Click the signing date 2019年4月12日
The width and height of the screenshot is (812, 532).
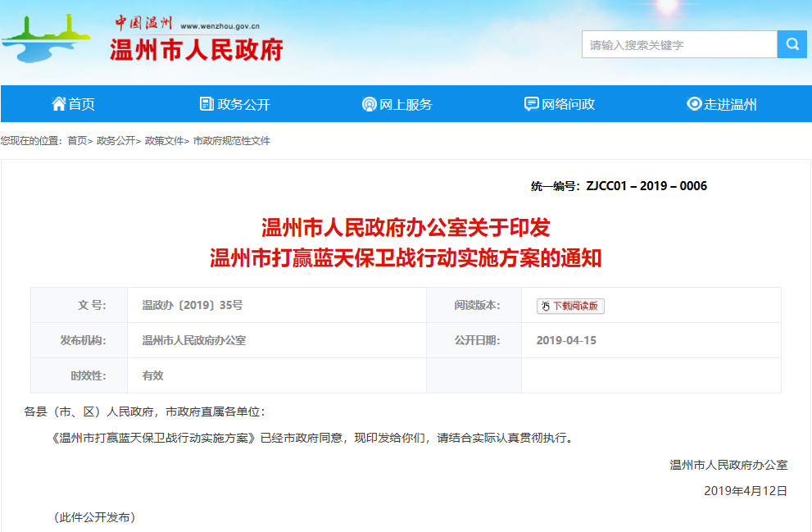click(x=745, y=490)
